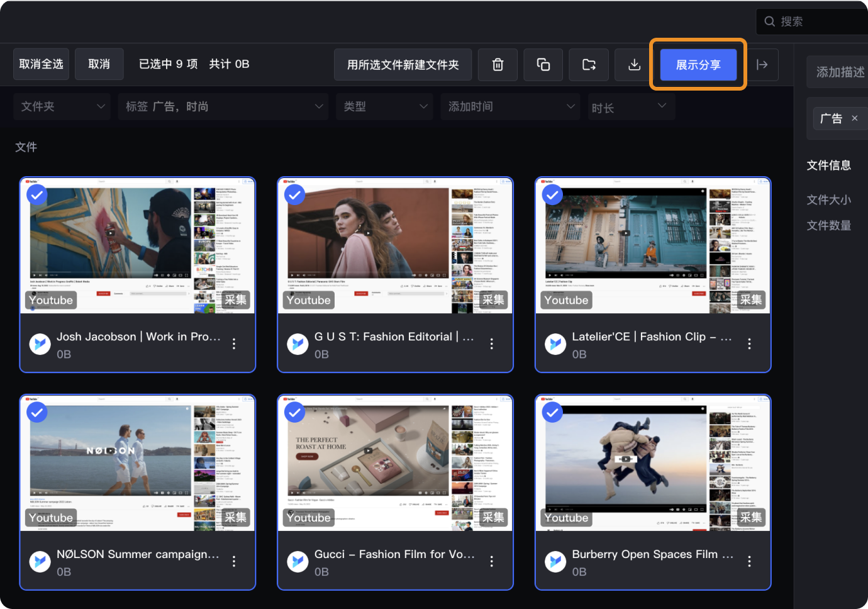Click the 取消 button
868x609 pixels.
[99, 64]
